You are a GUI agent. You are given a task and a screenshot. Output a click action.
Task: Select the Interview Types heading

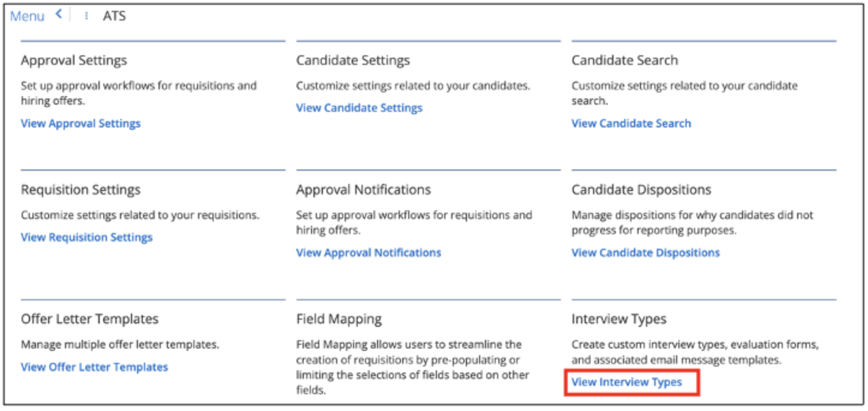pos(619,319)
